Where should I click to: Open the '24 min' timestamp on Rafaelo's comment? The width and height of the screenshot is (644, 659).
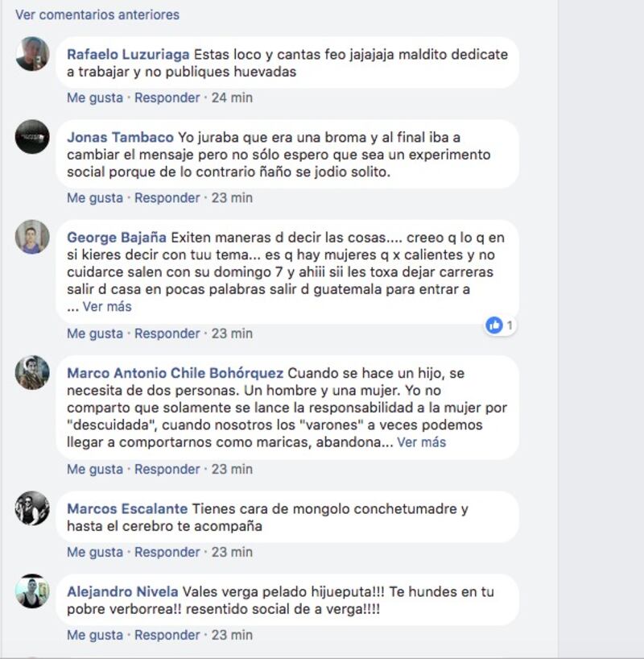tap(232, 97)
